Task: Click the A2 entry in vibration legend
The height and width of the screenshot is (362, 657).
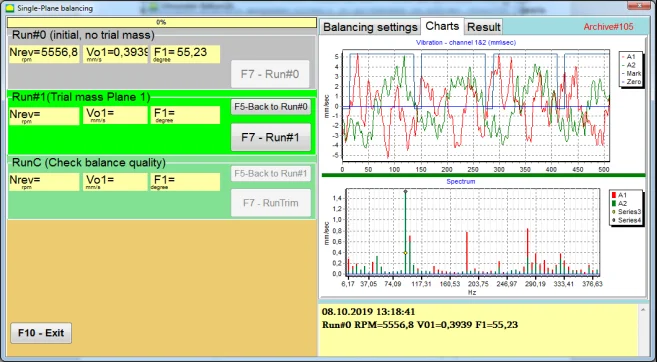Action: pos(629,65)
